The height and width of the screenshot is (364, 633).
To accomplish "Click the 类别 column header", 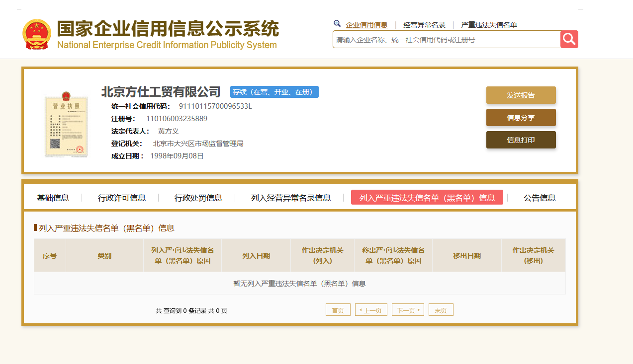I will coord(104,256).
